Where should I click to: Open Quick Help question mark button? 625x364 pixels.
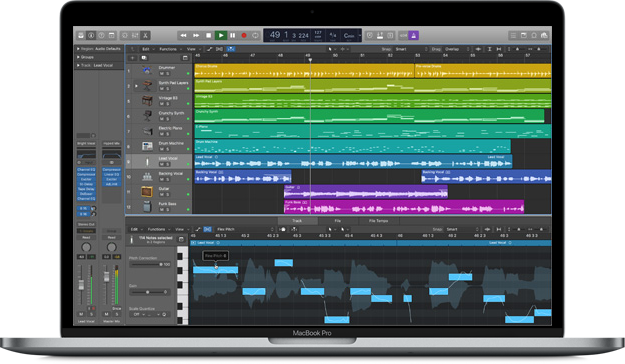tap(101, 35)
